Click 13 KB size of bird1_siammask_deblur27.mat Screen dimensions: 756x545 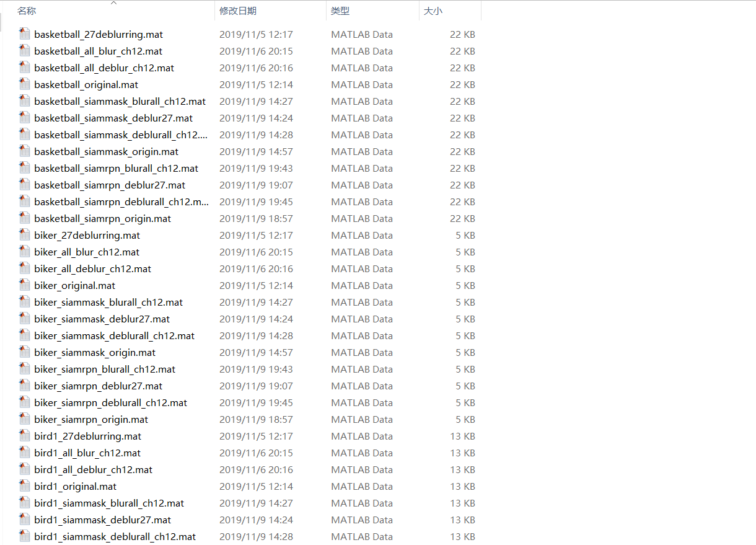[x=462, y=520]
